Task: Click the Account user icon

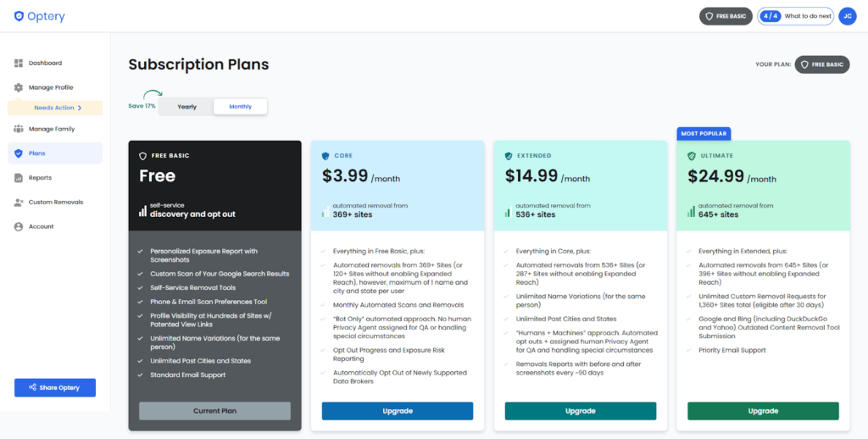Action: pyautogui.click(x=19, y=226)
